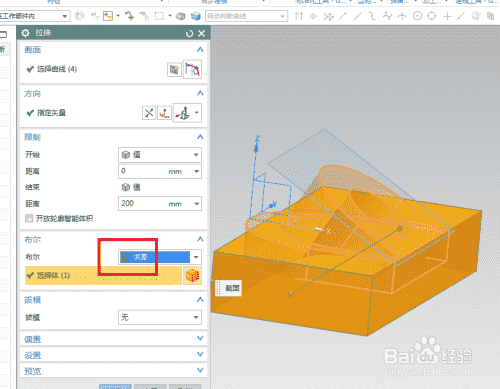The image size is (500, 389).
Task: Click the 截面 label in the 3D viewport
Action: point(233,288)
